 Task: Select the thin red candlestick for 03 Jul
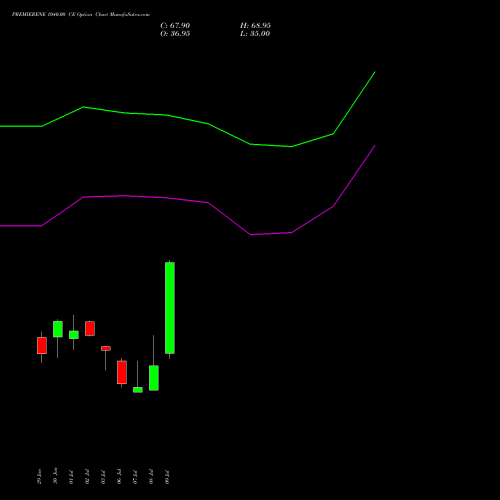(x=106, y=348)
